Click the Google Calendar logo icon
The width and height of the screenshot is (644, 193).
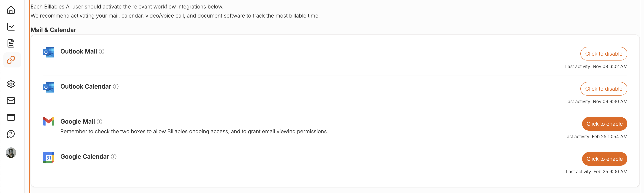(49, 158)
